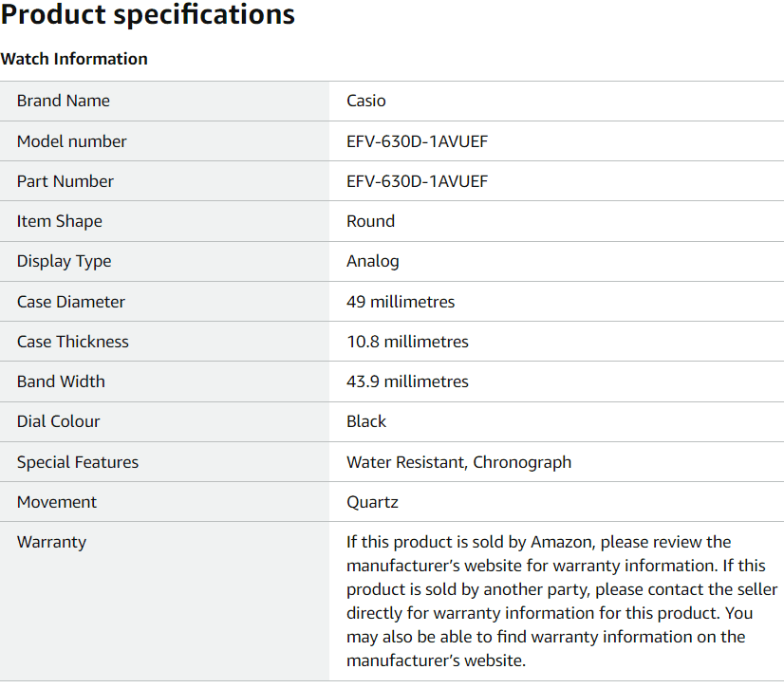Select the Case Thickness label
784x688 pixels.
(x=72, y=342)
